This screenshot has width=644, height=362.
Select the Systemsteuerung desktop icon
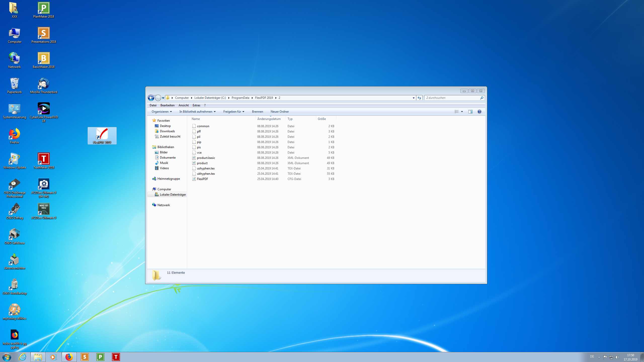point(15,111)
